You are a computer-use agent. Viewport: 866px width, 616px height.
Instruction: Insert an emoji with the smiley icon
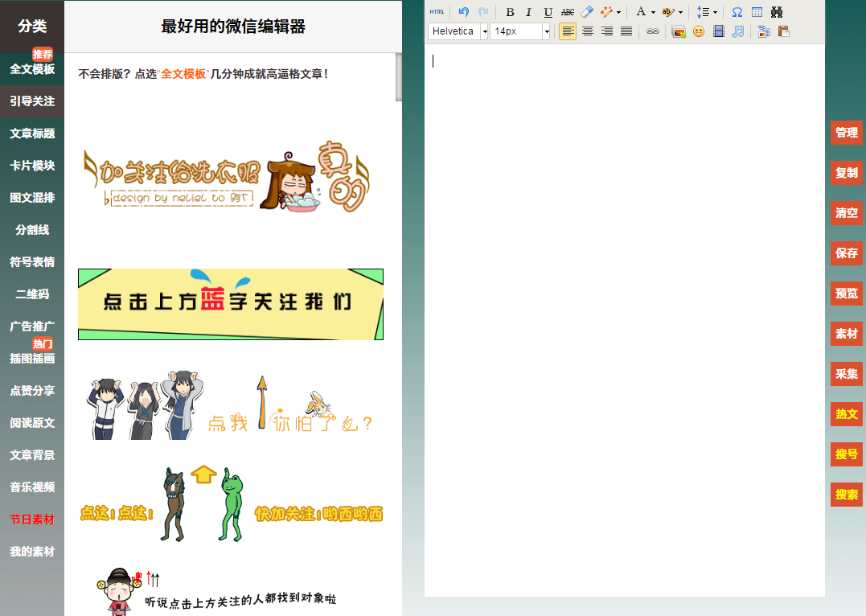pos(698,31)
